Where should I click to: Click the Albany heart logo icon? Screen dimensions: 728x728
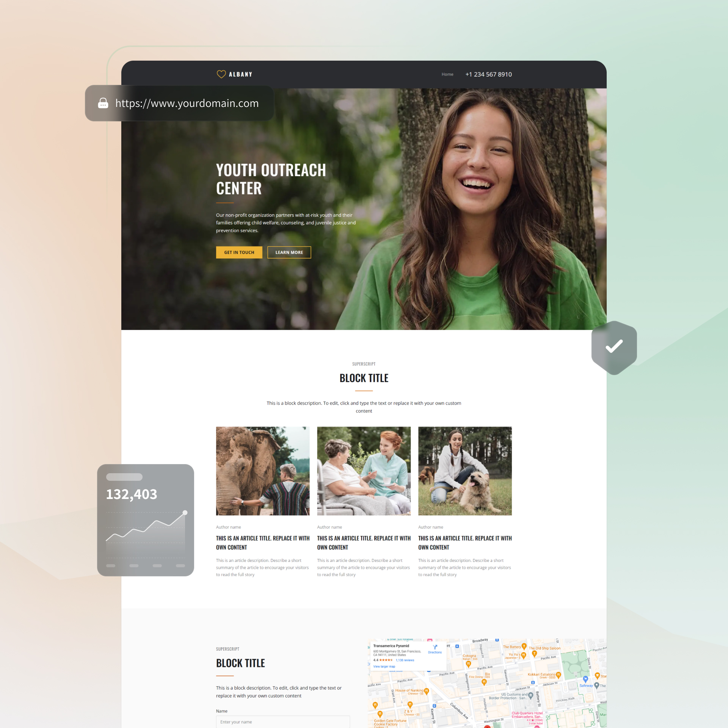click(220, 73)
